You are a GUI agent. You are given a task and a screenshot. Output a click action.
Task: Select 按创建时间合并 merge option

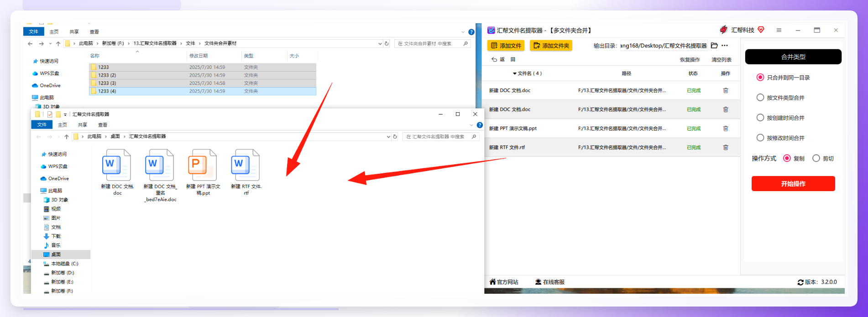click(760, 118)
